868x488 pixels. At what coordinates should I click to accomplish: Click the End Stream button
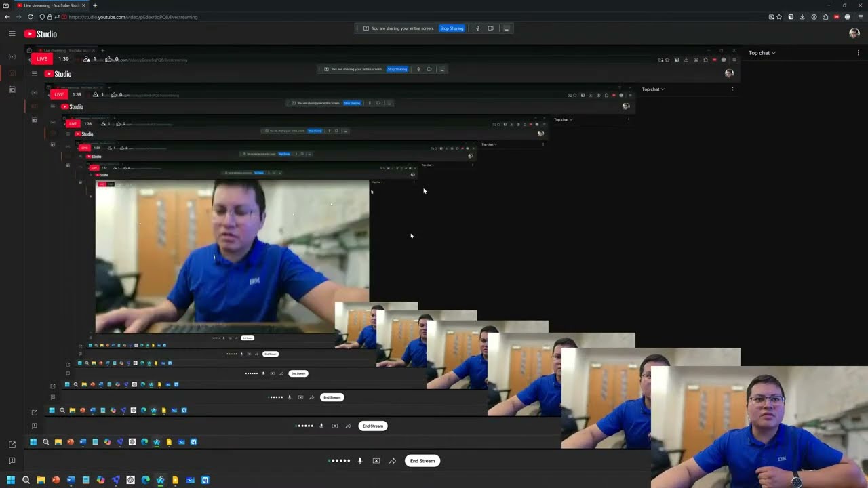click(x=422, y=461)
